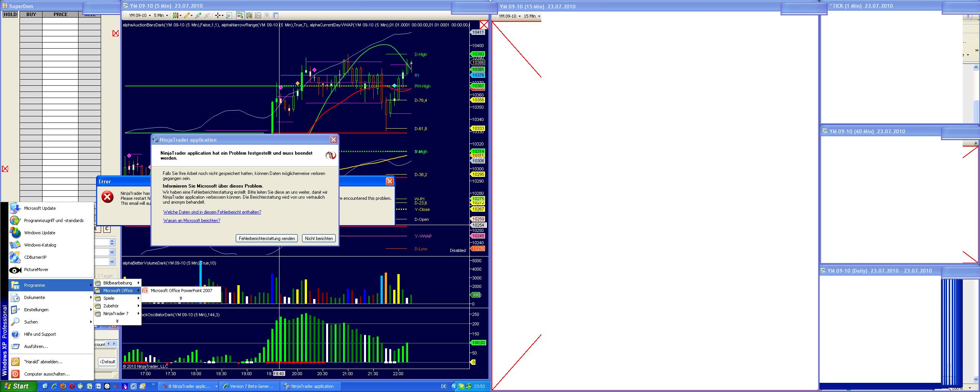Screen dimensions: 980x392
Task: Close the Error dialog
Action: click(390, 181)
